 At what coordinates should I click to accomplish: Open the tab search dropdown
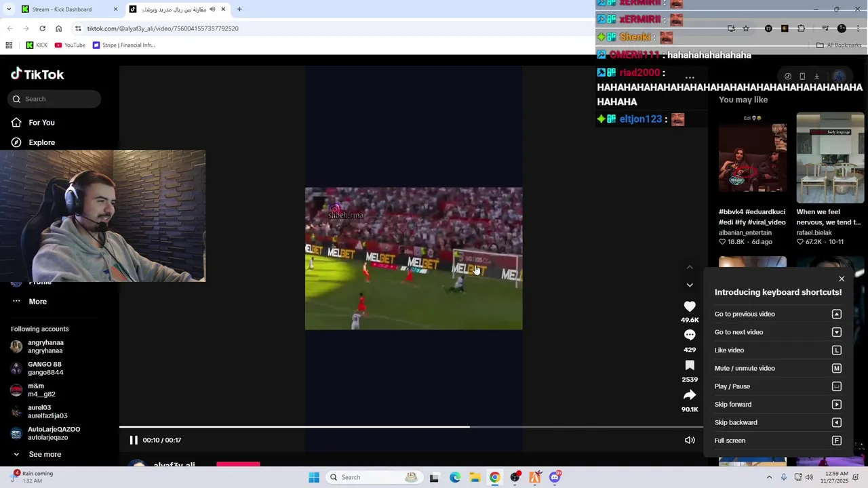point(9,9)
